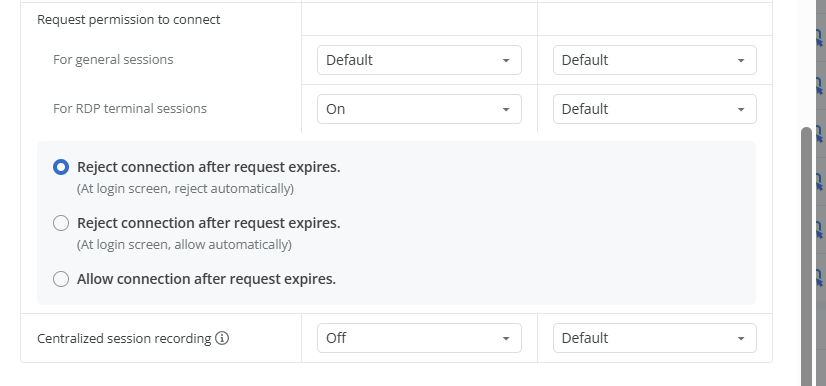Click the Request permission to connect heading
Image resolution: width=826 pixels, height=386 pixels.
129,19
